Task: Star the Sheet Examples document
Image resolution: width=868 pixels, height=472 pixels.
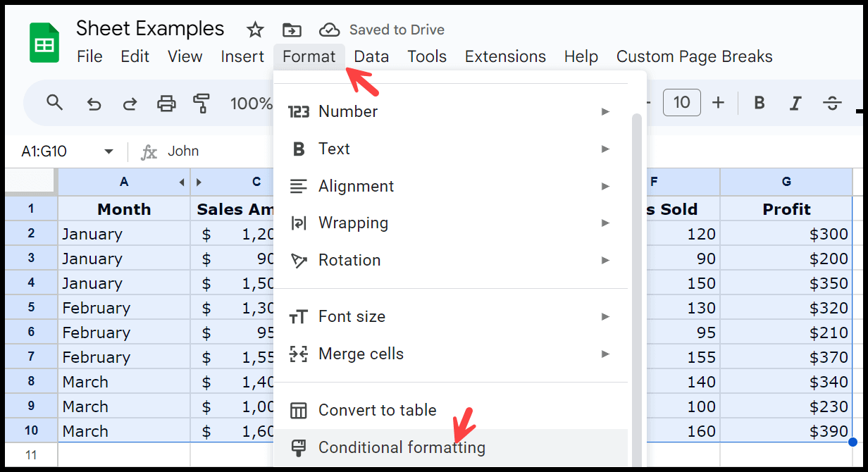Action: click(254, 30)
